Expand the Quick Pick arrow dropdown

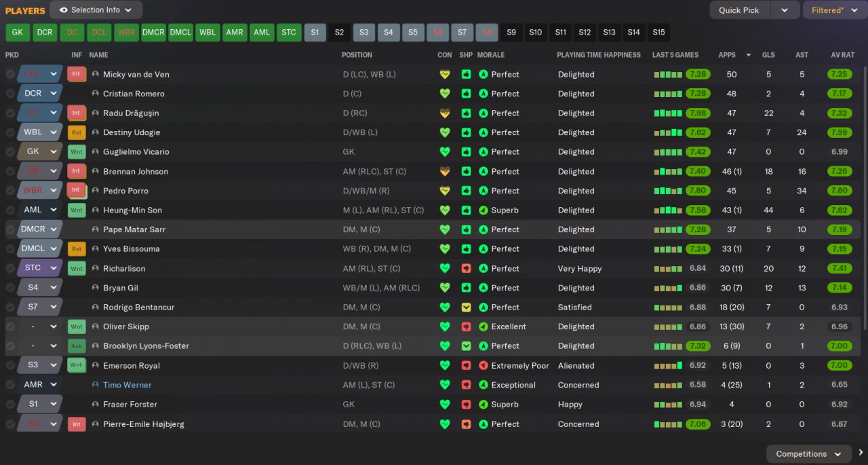[x=785, y=10]
